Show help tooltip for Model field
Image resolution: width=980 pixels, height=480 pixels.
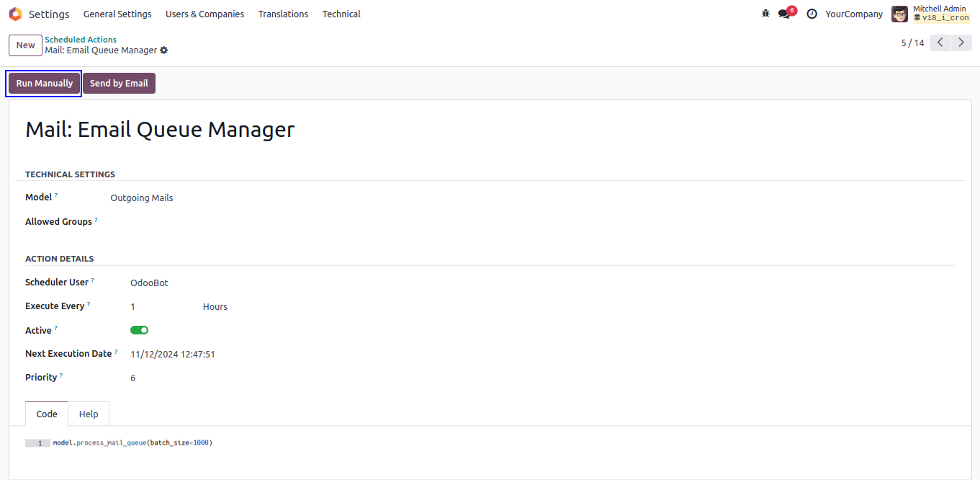coord(56,195)
